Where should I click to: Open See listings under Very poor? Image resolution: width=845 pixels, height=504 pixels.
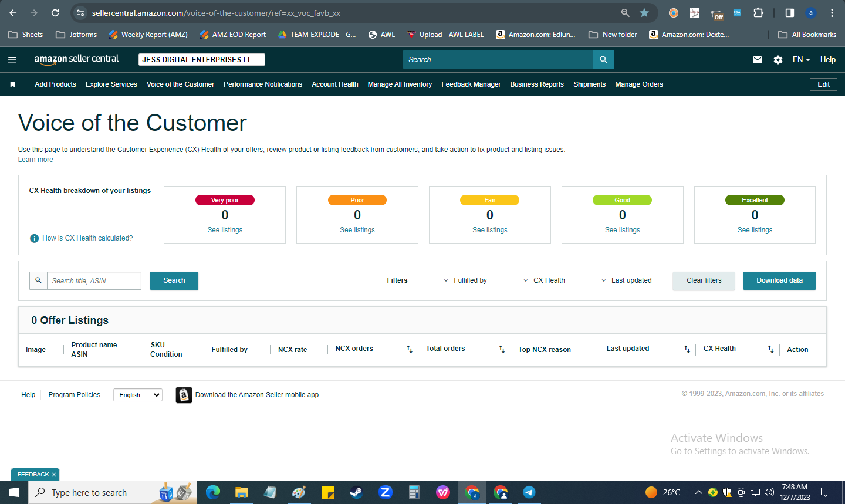click(225, 230)
